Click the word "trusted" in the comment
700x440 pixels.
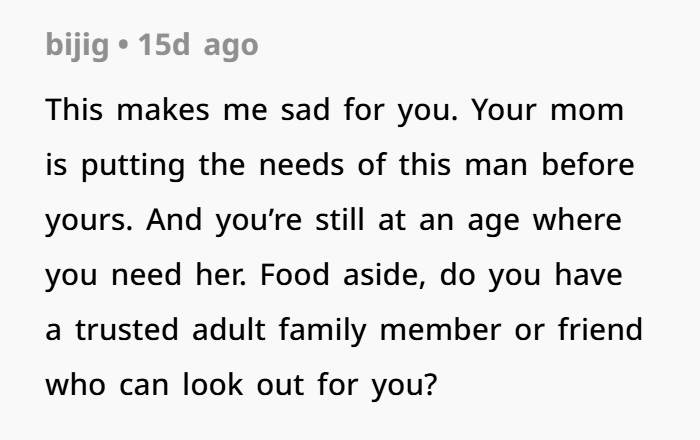pyautogui.click(x=121, y=329)
